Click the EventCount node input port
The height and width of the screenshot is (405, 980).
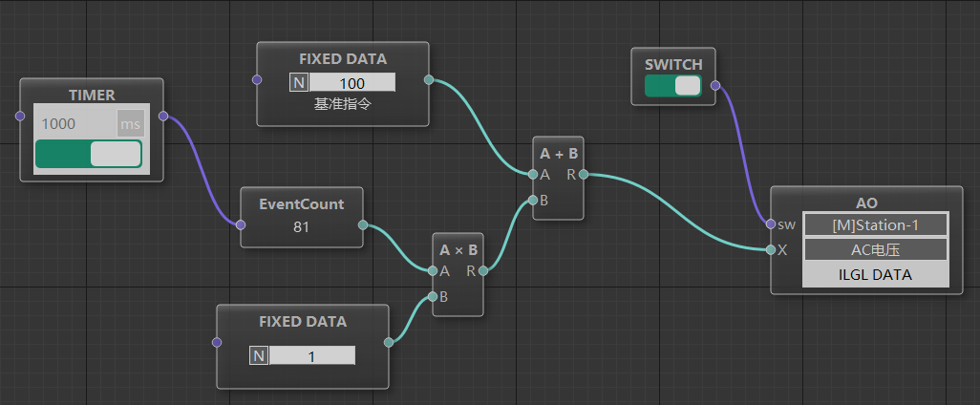coord(241,225)
